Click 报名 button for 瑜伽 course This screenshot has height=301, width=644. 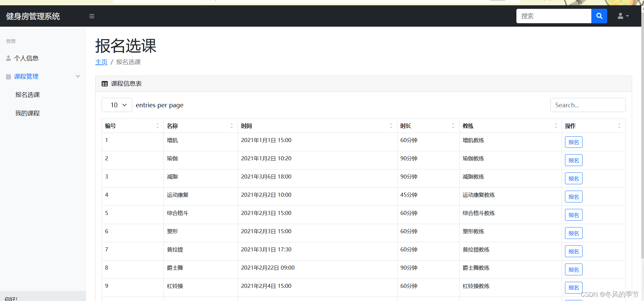573,160
